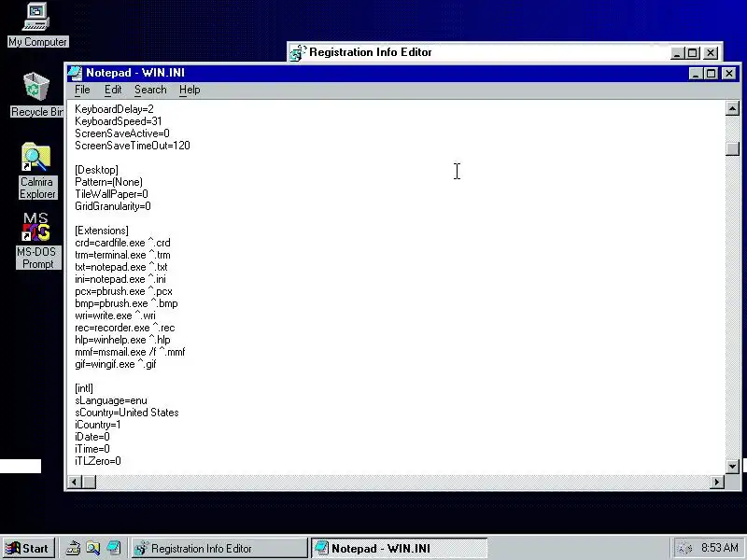The height and width of the screenshot is (560, 747).
Task: Place cursor on line 'Pattern=(None)'
Action: pos(108,182)
